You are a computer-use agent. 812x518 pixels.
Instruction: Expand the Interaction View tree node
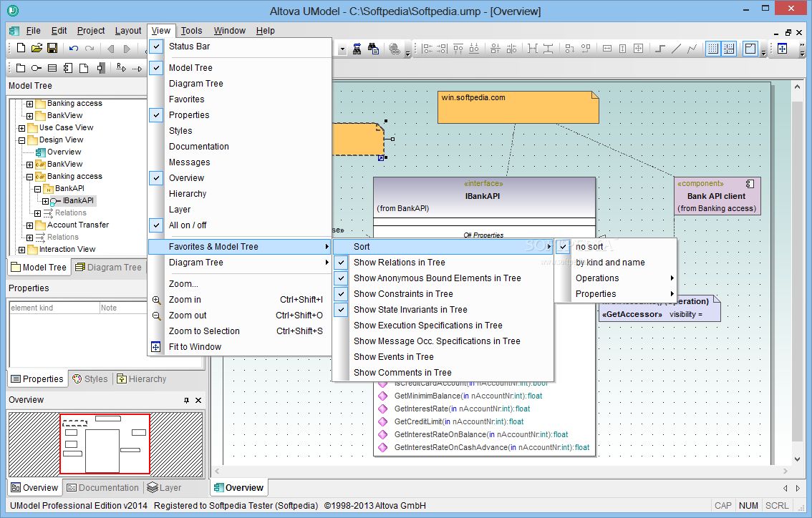(21, 250)
